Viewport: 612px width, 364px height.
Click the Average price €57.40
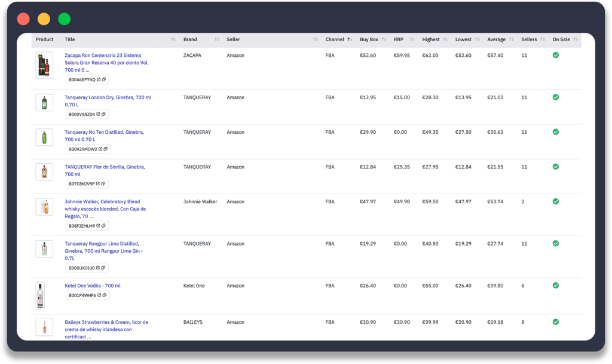[495, 56]
